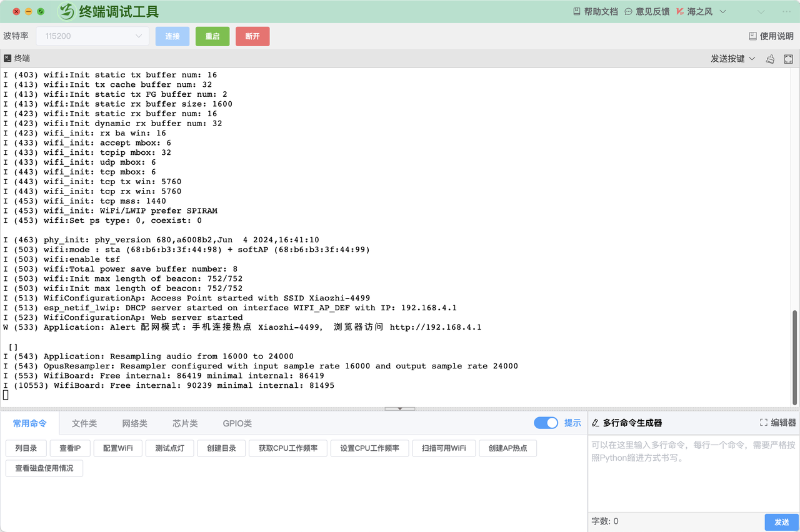
Task: Toggle the 提示 hint switch
Action: coord(546,423)
